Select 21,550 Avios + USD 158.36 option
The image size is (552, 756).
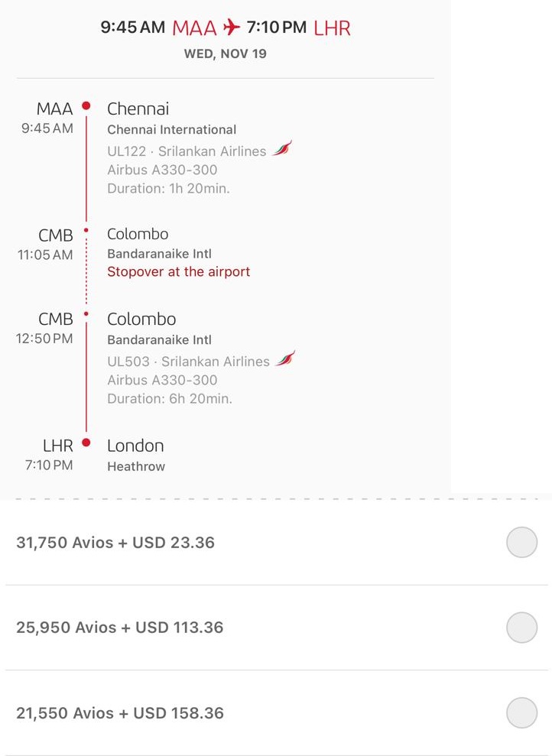pyautogui.click(x=521, y=713)
